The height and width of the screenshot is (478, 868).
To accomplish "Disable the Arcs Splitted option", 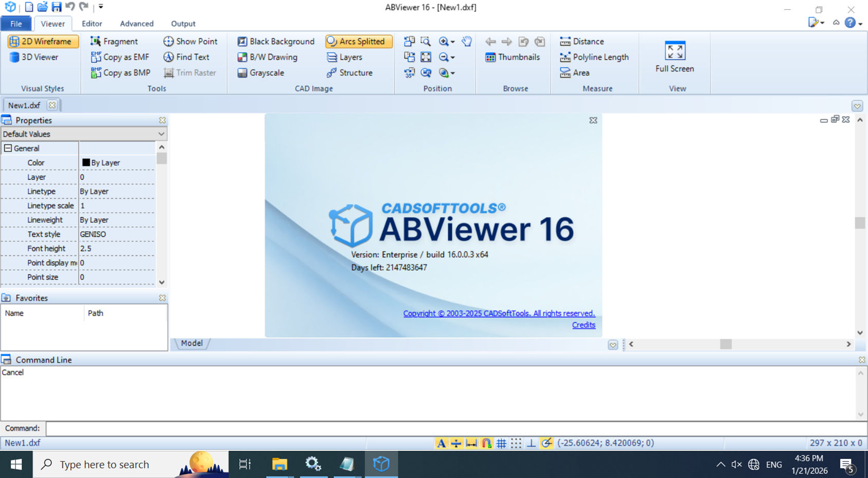I will [x=358, y=41].
